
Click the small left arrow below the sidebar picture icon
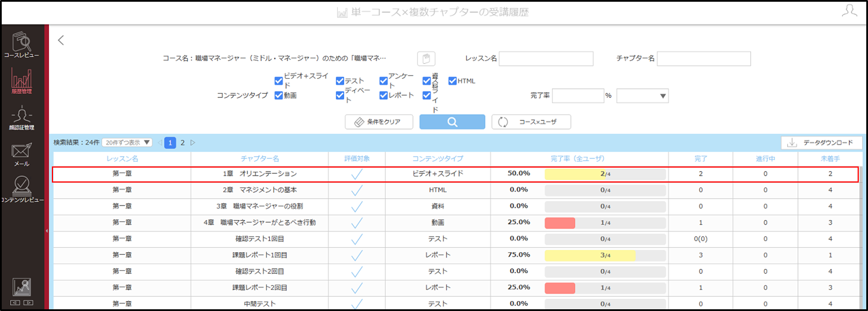[16, 302]
